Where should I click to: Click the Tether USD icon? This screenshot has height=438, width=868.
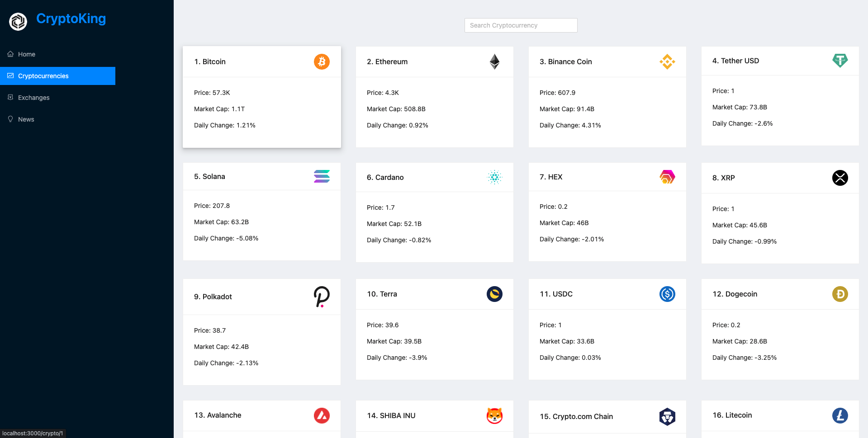pyautogui.click(x=840, y=60)
